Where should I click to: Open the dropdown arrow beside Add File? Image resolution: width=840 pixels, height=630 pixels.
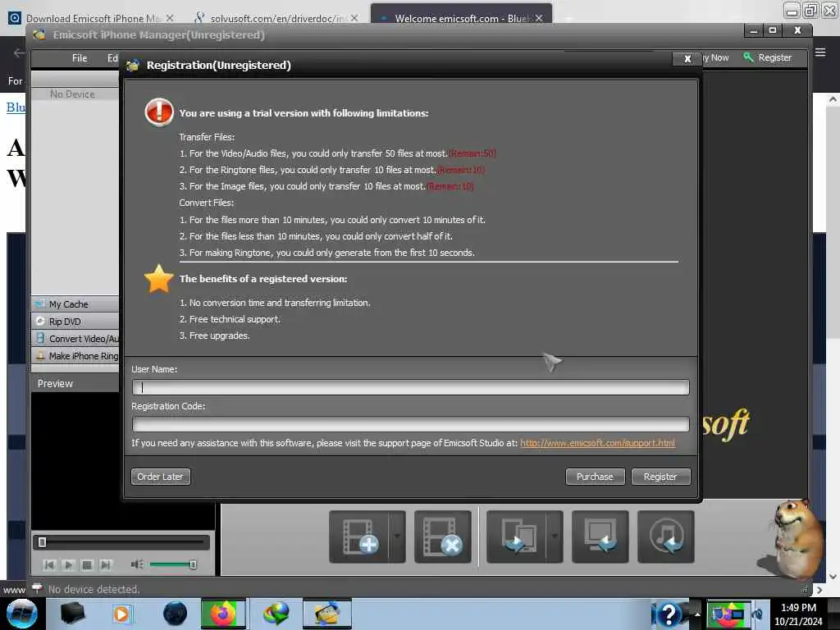tap(397, 536)
